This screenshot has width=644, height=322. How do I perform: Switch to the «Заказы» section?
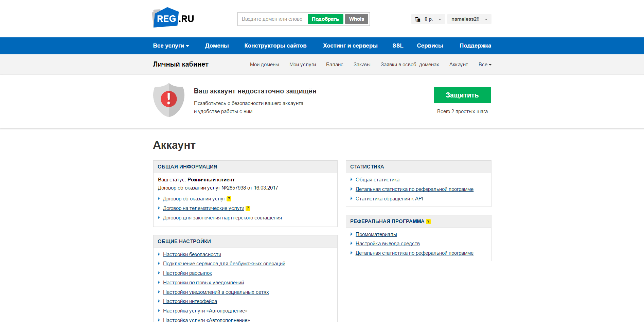click(362, 64)
